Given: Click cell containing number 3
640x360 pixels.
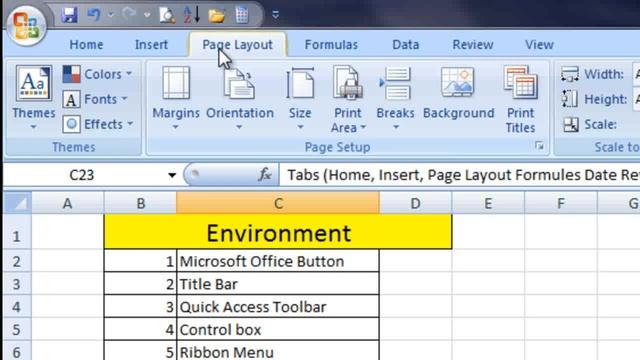Looking at the screenshot, I should (140, 307).
